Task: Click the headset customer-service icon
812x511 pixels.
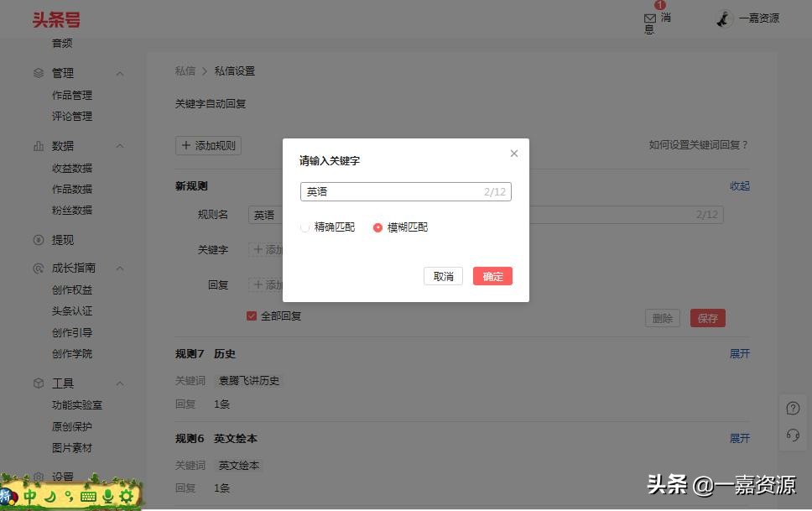Action: tap(793, 435)
